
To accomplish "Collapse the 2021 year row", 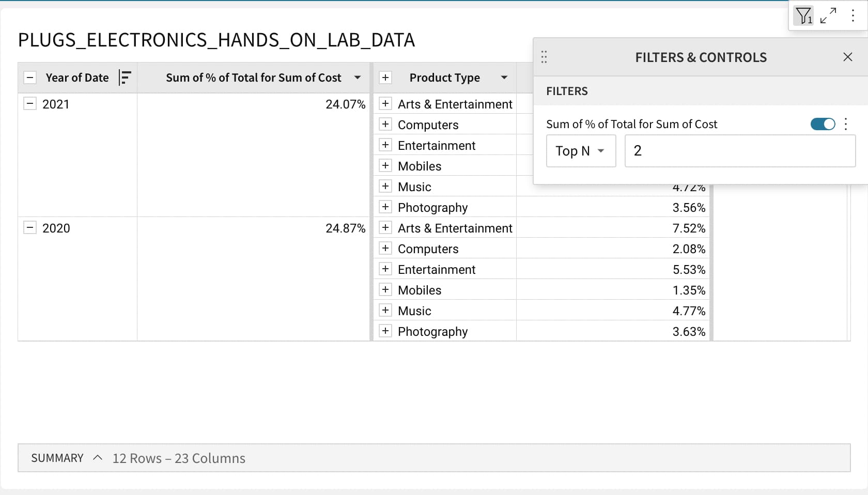I will point(30,104).
